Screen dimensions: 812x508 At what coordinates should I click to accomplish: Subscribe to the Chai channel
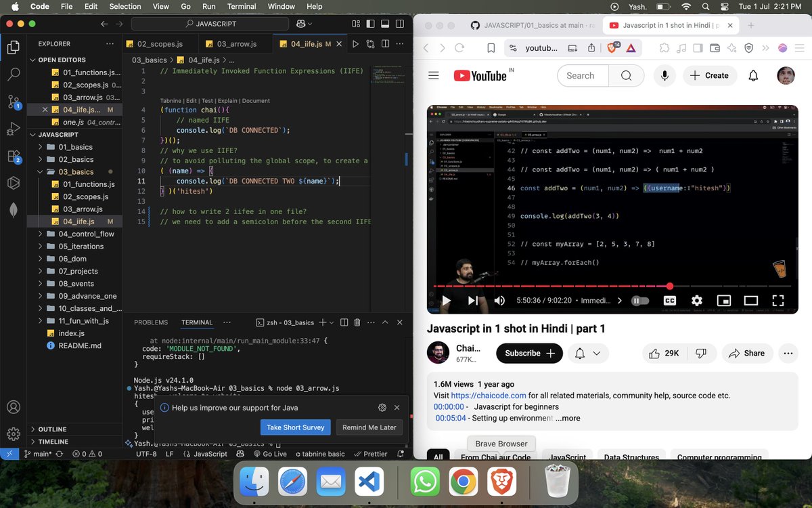[x=530, y=353]
